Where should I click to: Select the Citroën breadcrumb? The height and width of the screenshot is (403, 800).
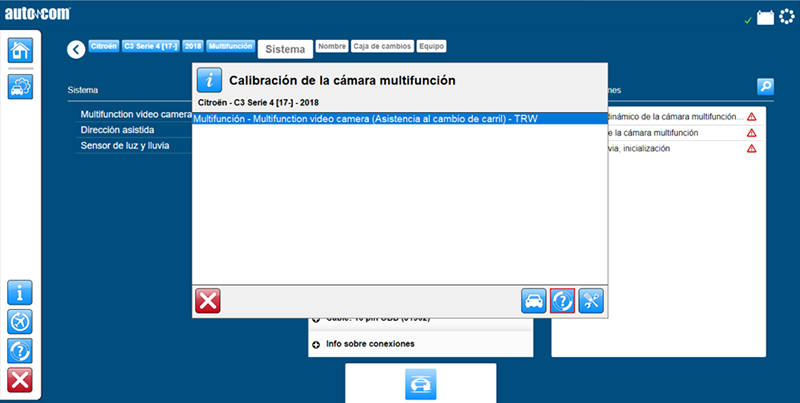(104, 46)
